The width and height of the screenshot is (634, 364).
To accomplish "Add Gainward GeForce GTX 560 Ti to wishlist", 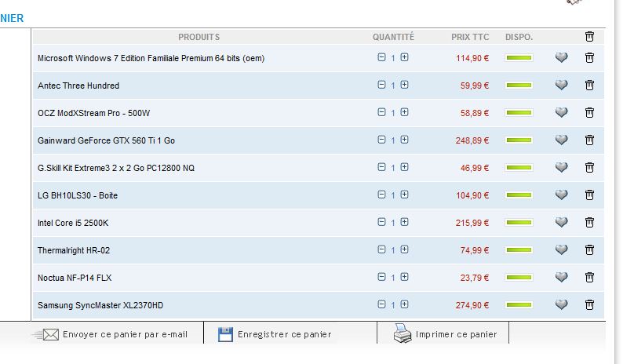I will point(561,140).
